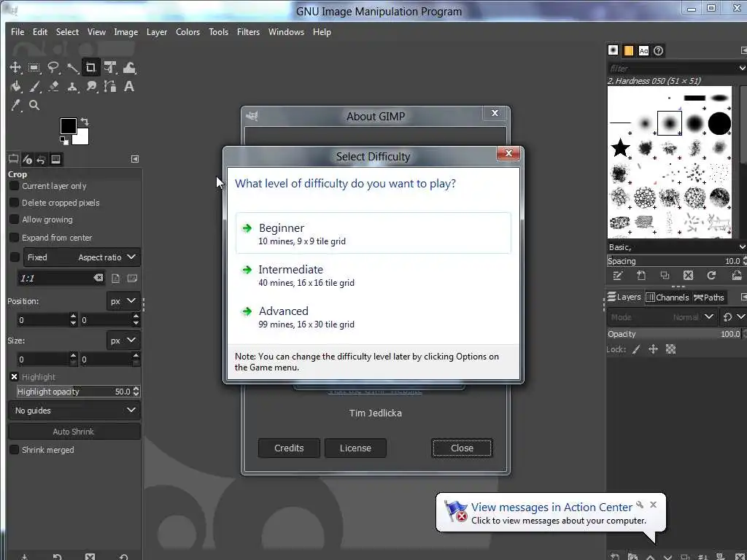Enable Expand from center checkbox
This screenshot has height=560, width=747.
click(x=15, y=237)
